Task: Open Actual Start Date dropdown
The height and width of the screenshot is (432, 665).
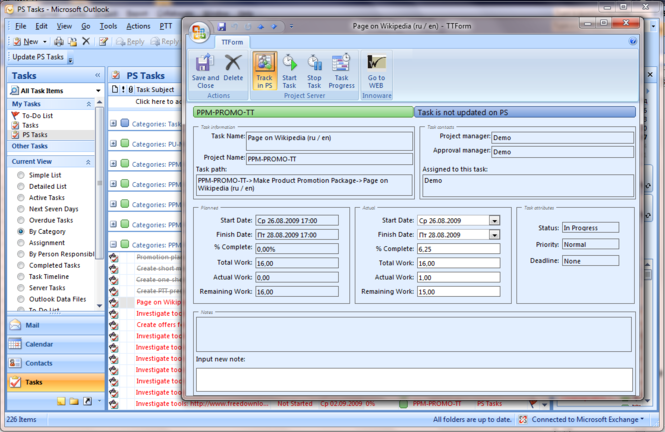Action: pos(494,220)
